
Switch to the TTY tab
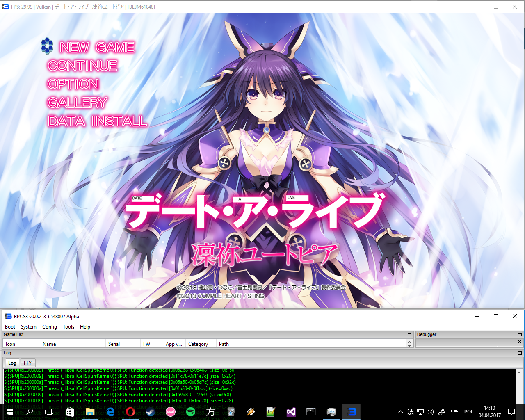pyautogui.click(x=27, y=363)
